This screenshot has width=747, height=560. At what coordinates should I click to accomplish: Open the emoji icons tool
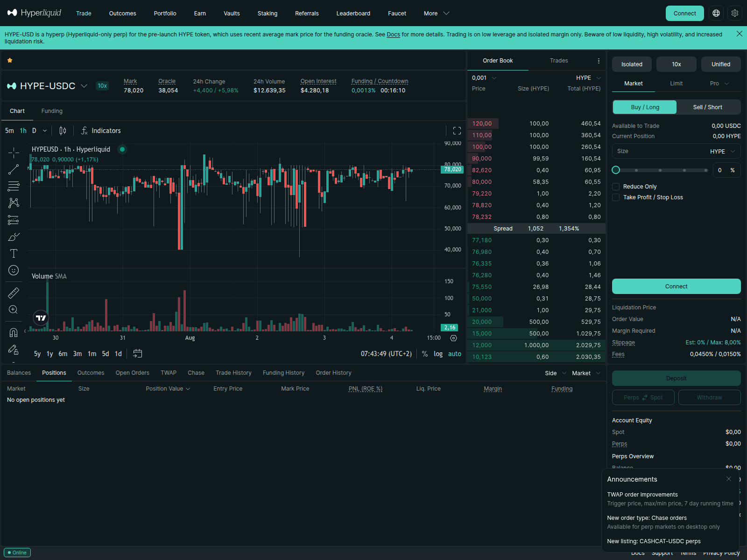click(x=14, y=270)
